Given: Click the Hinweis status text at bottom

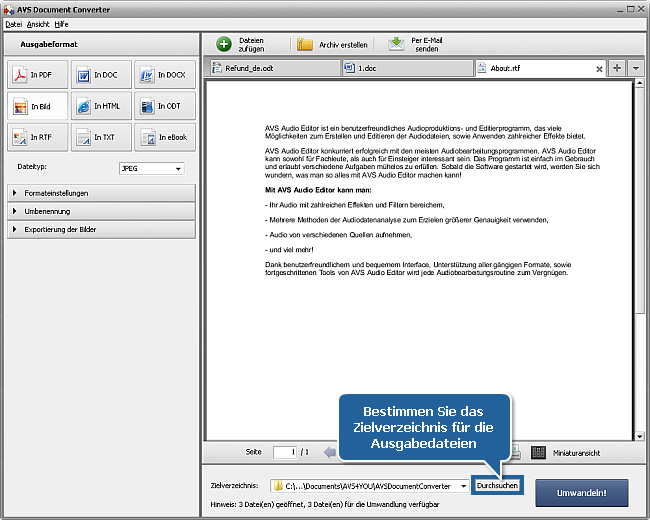Looking at the screenshot, I should point(325,504).
